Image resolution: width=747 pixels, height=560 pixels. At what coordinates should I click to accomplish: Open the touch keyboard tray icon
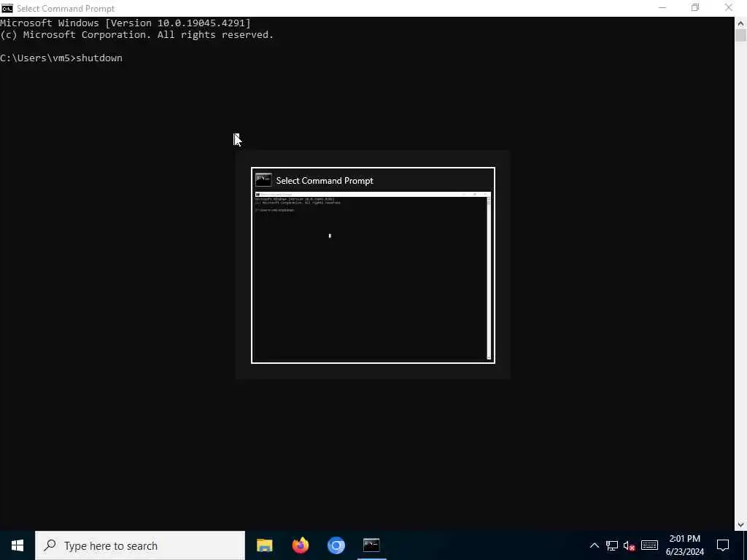649,545
